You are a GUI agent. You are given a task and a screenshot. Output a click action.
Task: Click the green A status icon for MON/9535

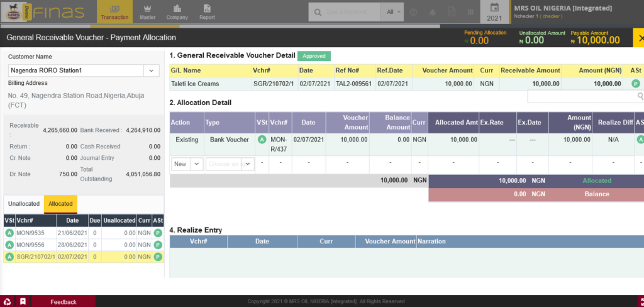[9, 233]
